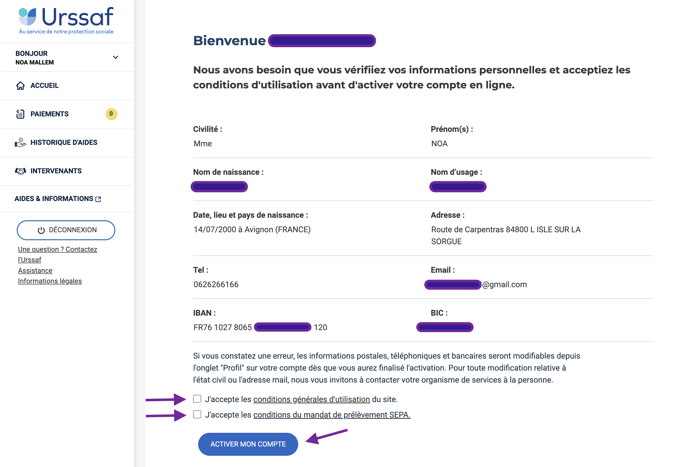
Task: Click the Historique d'aides hand icon
Action: 20,143
